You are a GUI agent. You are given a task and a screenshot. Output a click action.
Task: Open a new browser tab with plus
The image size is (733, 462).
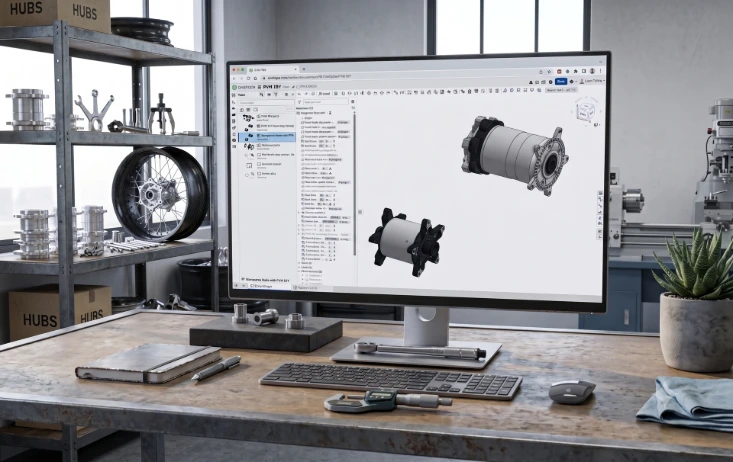pos(304,69)
